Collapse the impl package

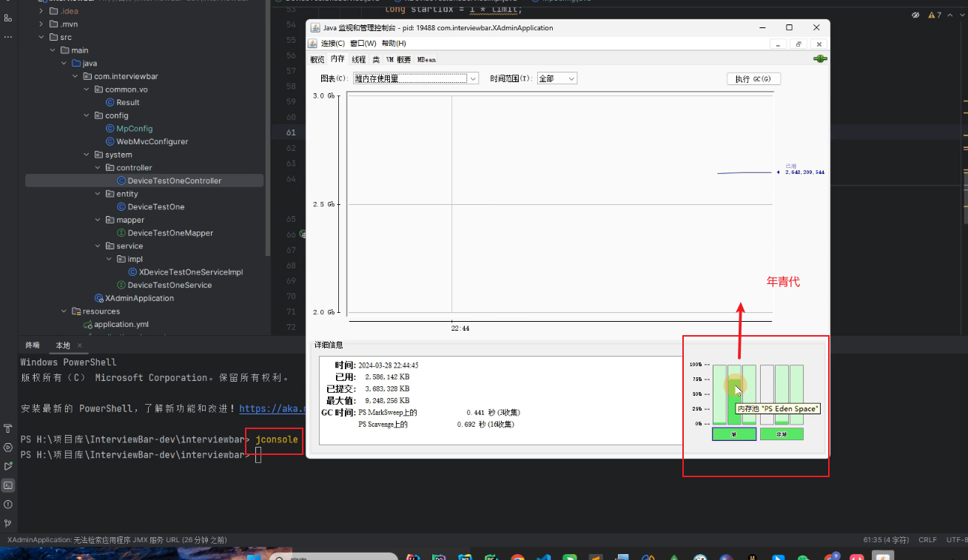[109, 259]
